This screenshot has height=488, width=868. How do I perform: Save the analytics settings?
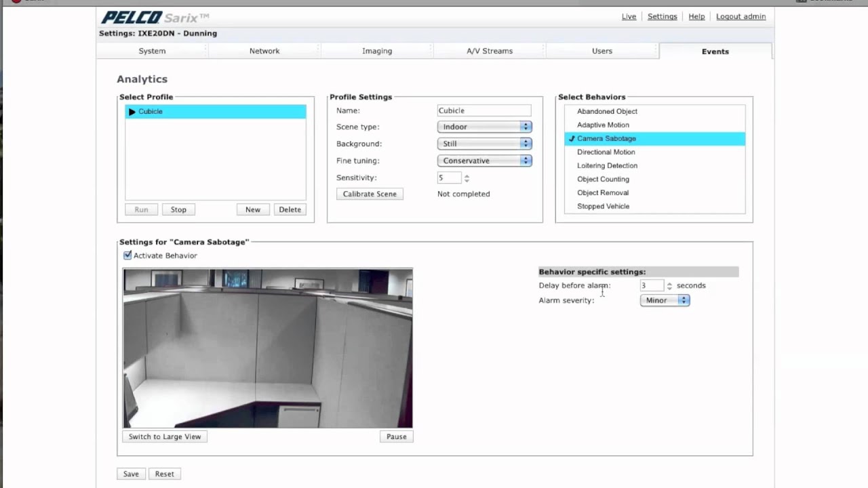131,474
